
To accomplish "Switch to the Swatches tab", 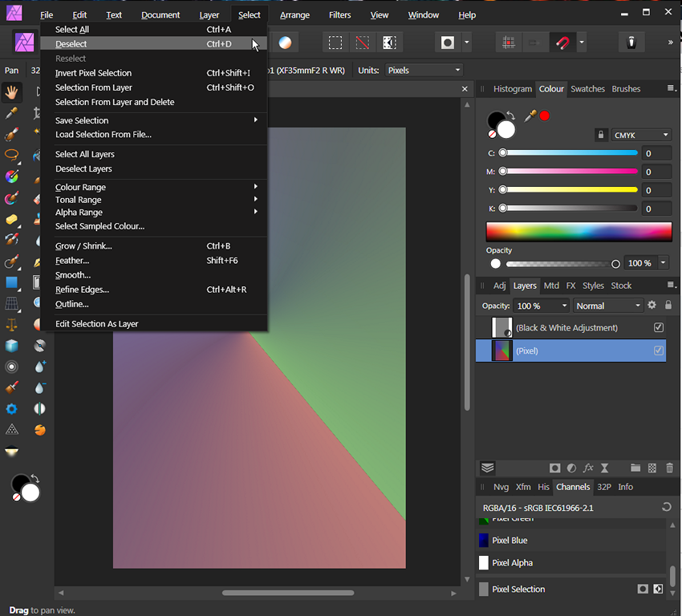I will pyautogui.click(x=587, y=88).
